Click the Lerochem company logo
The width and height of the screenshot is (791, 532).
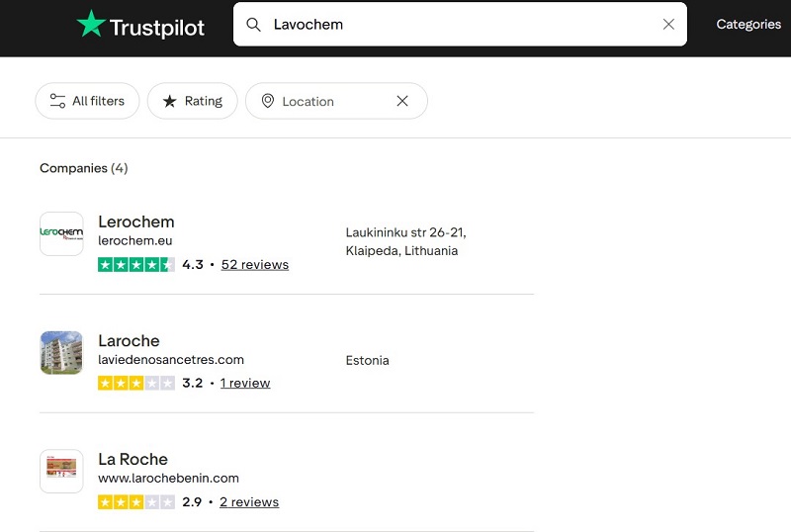[61, 234]
